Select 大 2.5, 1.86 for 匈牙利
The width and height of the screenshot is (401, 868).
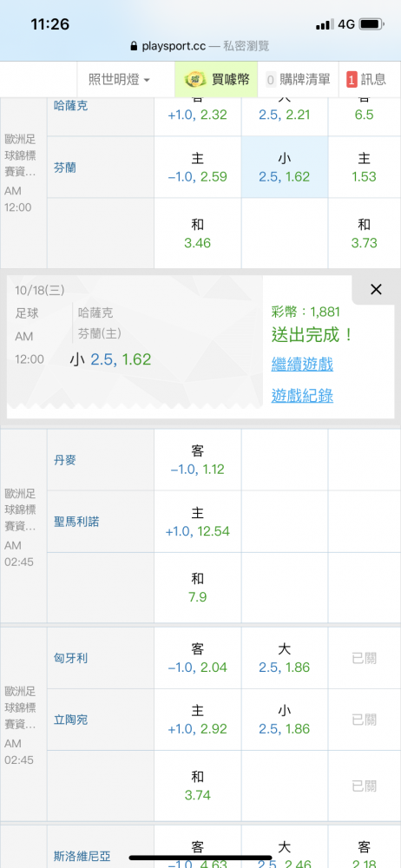[x=284, y=658]
